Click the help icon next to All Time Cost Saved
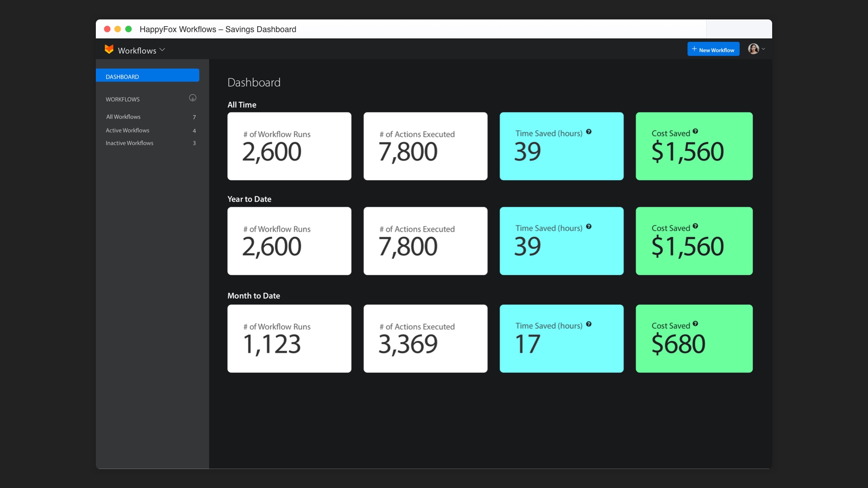868x488 pixels. [x=695, y=131]
